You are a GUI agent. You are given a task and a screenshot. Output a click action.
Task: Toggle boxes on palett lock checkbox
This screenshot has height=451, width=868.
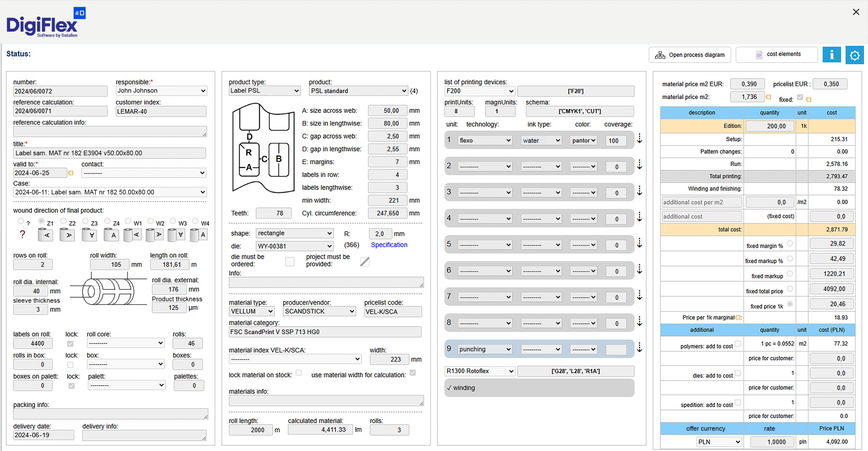72,386
